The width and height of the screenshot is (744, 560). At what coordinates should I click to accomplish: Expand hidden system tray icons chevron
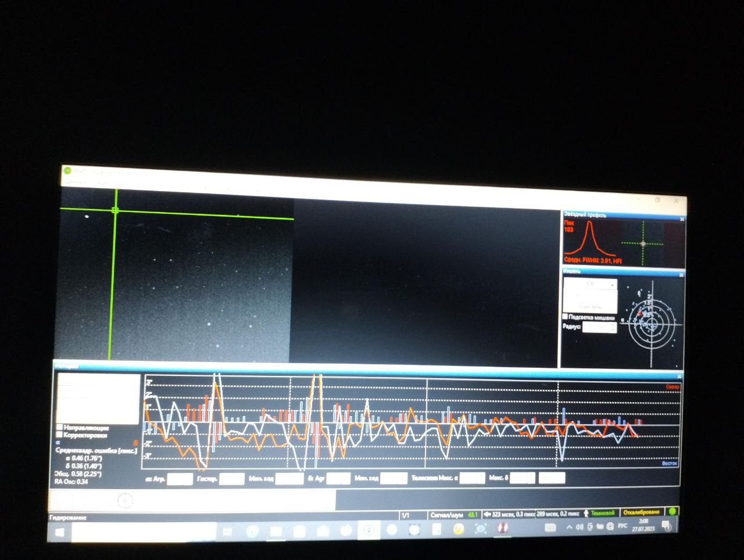(x=569, y=527)
